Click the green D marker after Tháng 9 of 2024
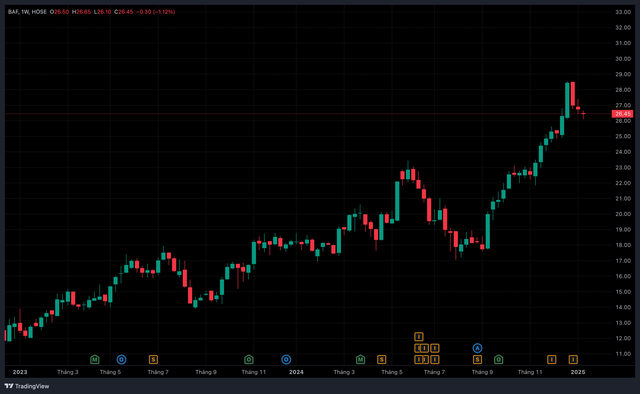This screenshot has height=394, width=640. click(x=498, y=359)
